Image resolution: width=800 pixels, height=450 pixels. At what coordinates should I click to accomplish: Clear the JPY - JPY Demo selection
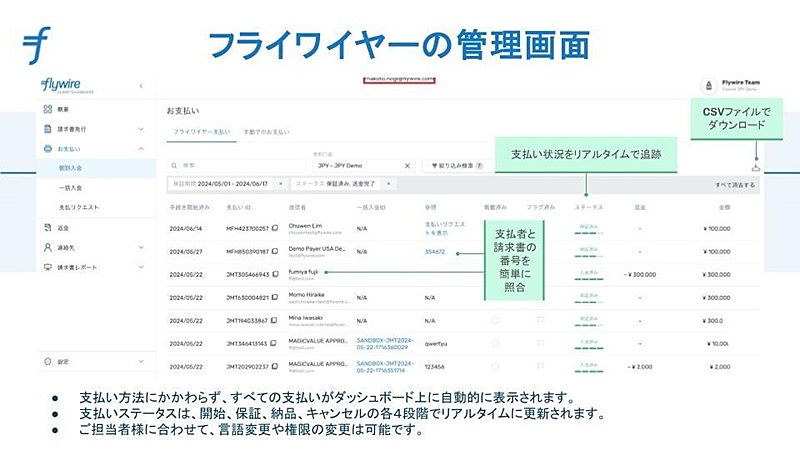pos(407,166)
